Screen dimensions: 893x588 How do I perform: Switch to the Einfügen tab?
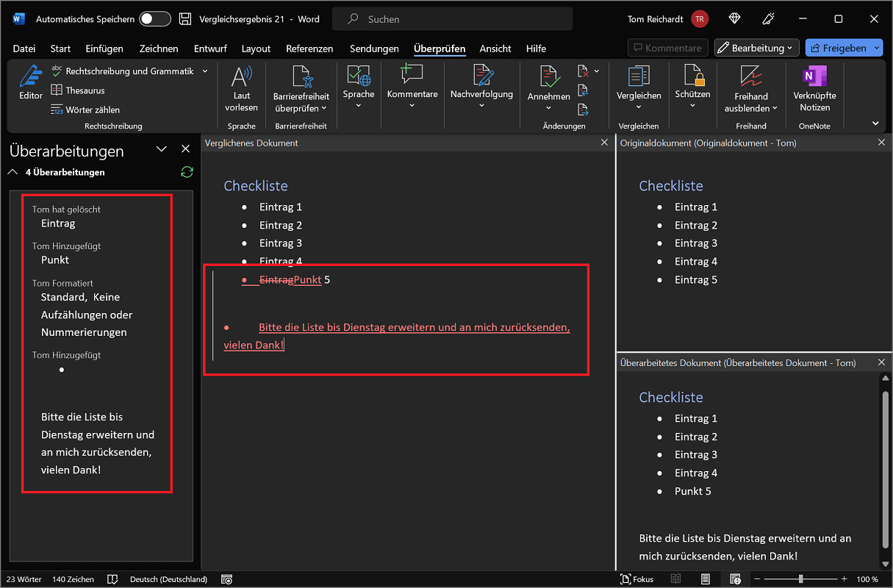tap(104, 49)
